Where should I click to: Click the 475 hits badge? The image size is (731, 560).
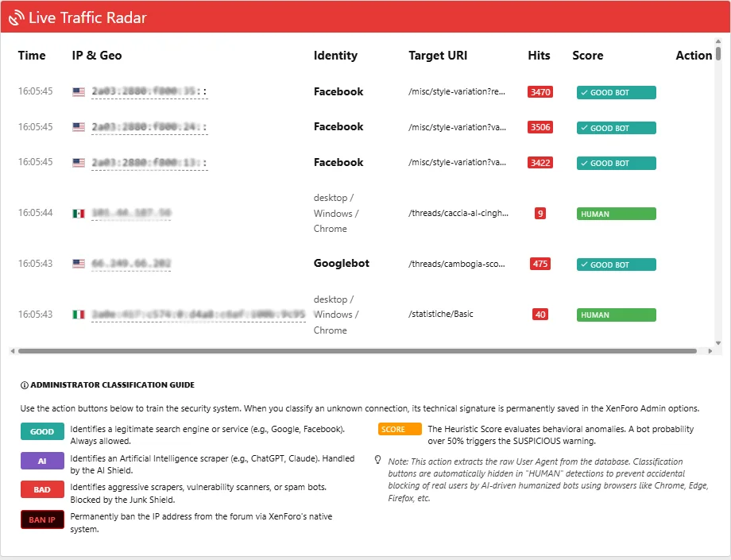pos(540,265)
